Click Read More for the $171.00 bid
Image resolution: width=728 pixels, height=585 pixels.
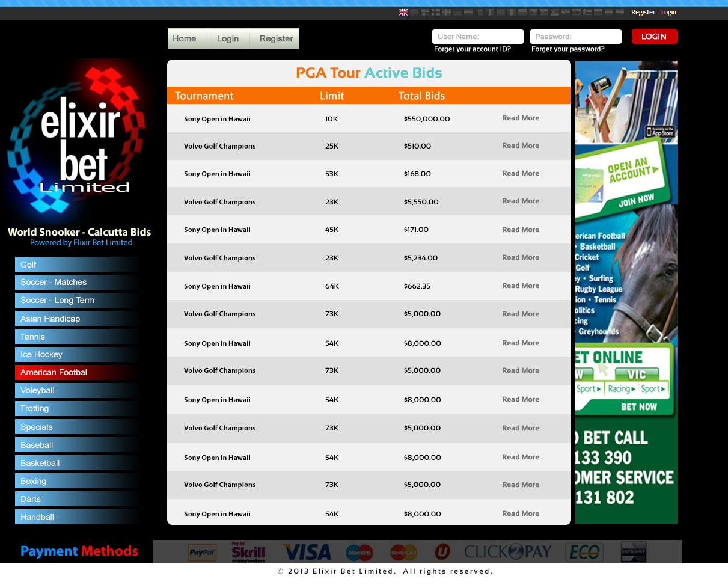tap(521, 230)
